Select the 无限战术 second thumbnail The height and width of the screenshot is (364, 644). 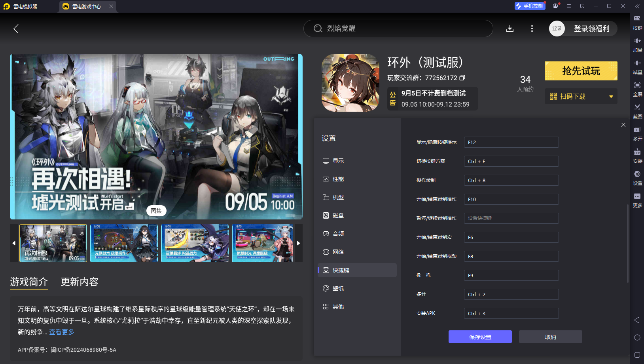point(124,243)
